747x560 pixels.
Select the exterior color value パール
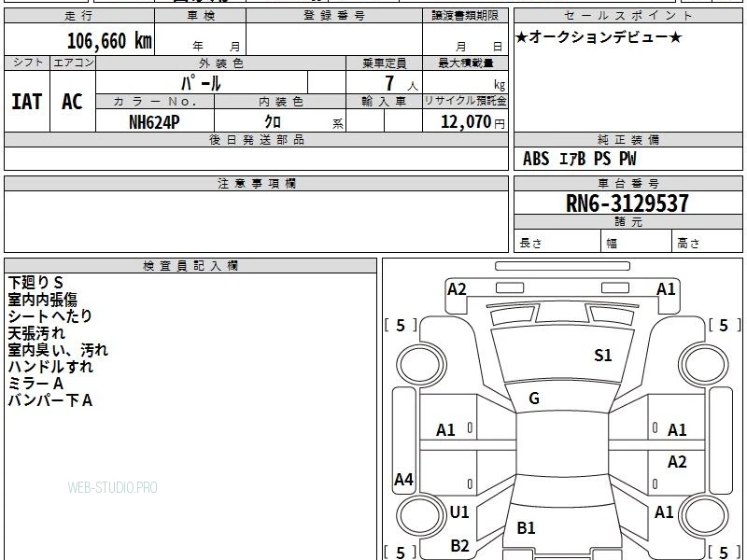(201, 83)
